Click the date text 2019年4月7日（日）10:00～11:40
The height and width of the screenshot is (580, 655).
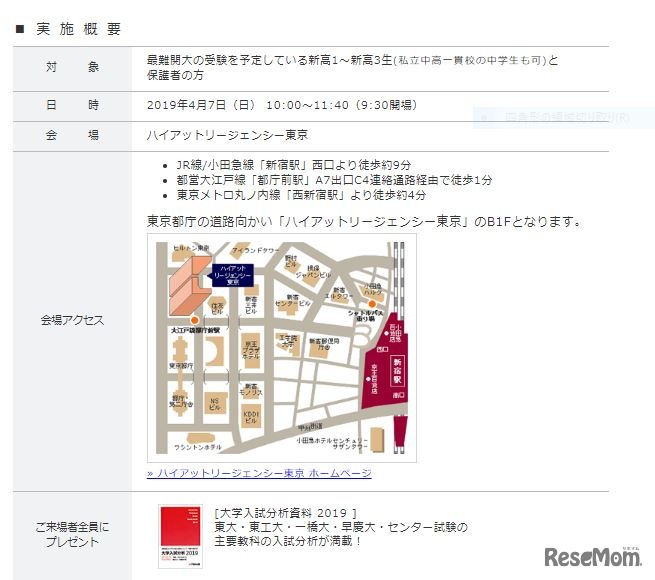pyautogui.click(x=248, y=105)
